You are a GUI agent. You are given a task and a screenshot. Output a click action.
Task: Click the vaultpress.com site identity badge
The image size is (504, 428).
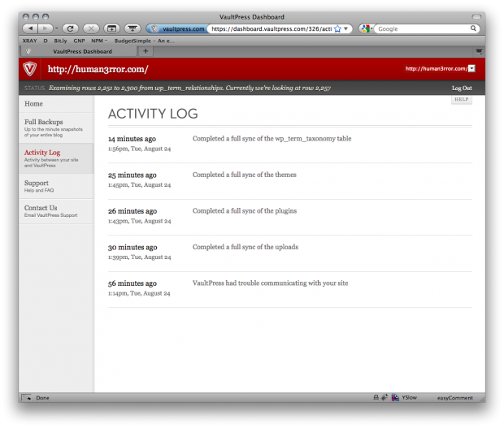coord(178,29)
